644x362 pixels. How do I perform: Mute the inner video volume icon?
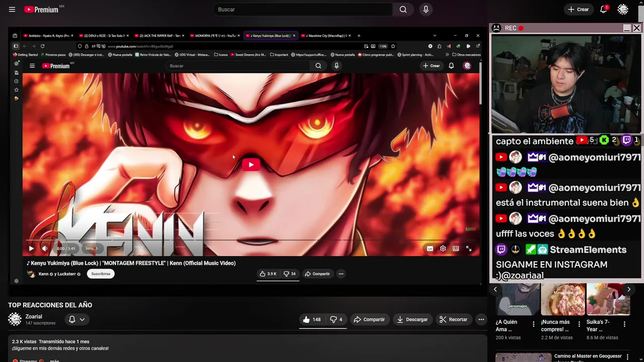coord(45,248)
